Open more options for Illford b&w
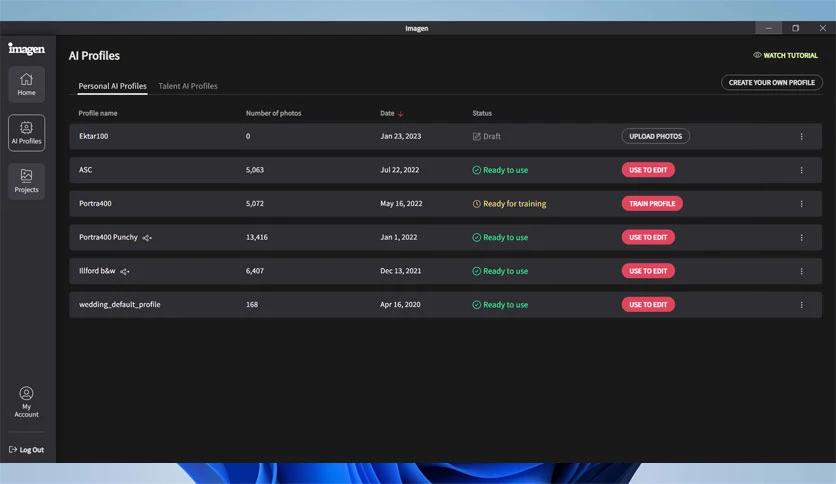Viewport: 836px width, 484px height. pyautogui.click(x=801, y=271)
